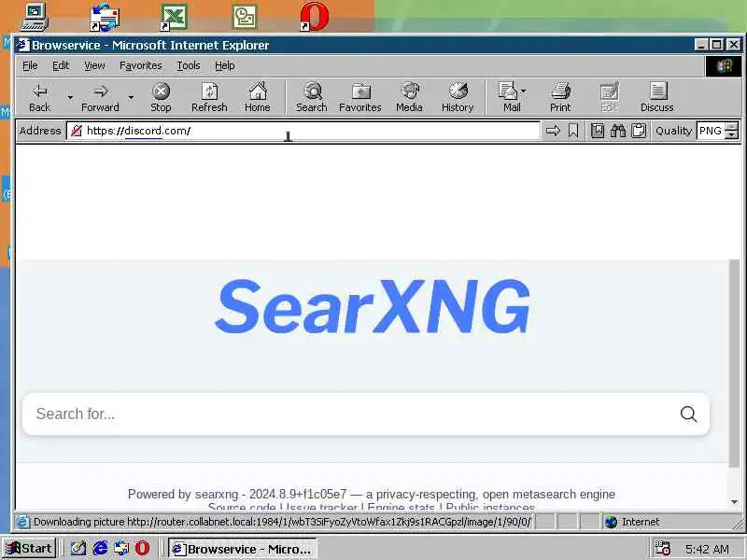Screen dimensions: 747x560
Task: Open the Tools menu
Action: point(189,65)
